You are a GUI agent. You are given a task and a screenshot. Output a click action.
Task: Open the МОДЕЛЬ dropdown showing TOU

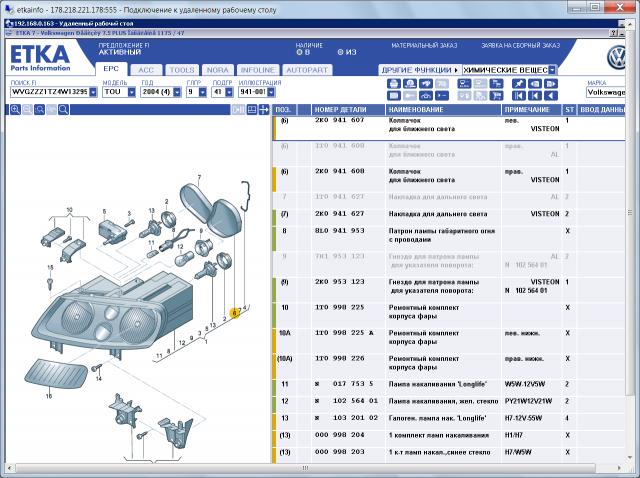click(131, 92)
